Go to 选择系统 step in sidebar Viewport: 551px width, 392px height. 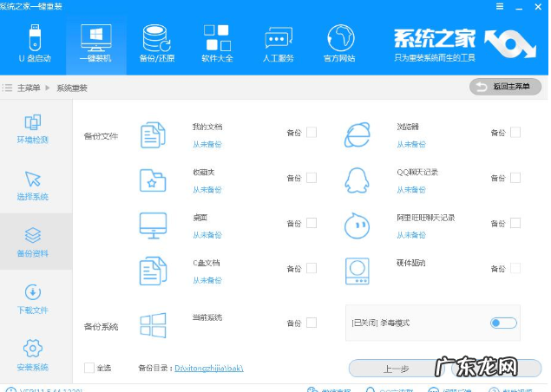coord(33,186)
